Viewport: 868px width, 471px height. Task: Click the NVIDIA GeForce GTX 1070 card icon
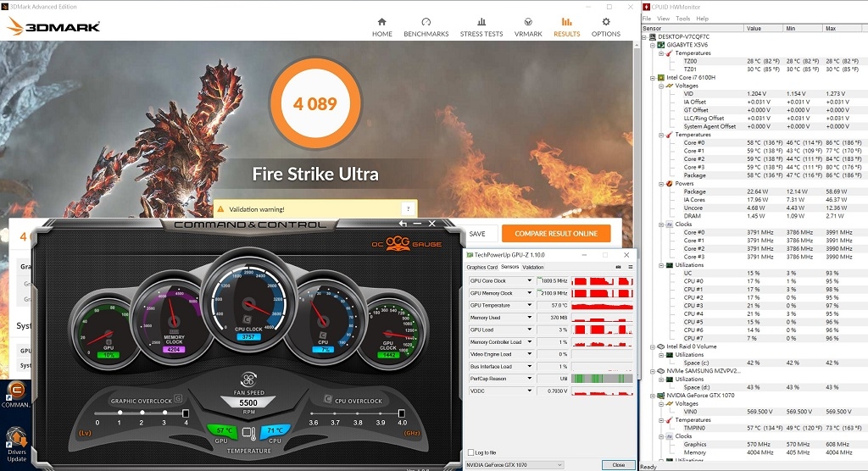pos(660,395)
